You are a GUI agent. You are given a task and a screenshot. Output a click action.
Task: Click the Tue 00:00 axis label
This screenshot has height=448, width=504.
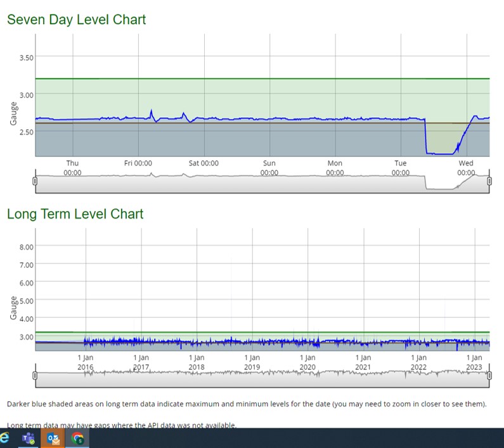(x=401, y=168)
